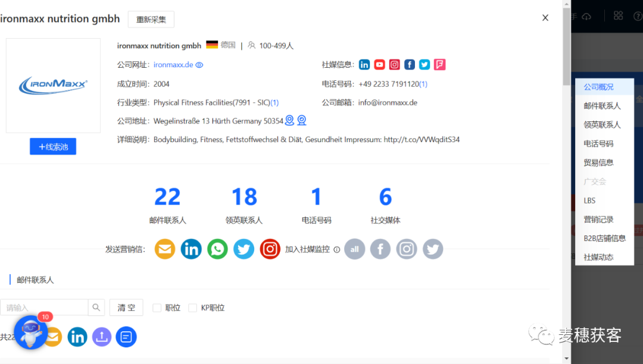Click the 22 邮件联系人 count
The height and width of the screenshot is (364, 643).
pyautogui.click(x=167, y=205)
